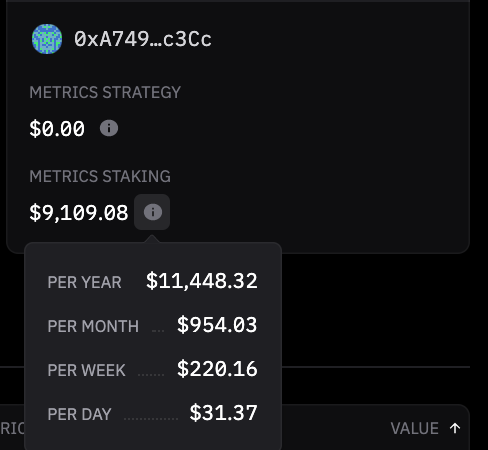
Task: Click the $11,448.32 yearly value
Action: click(202, 281)
